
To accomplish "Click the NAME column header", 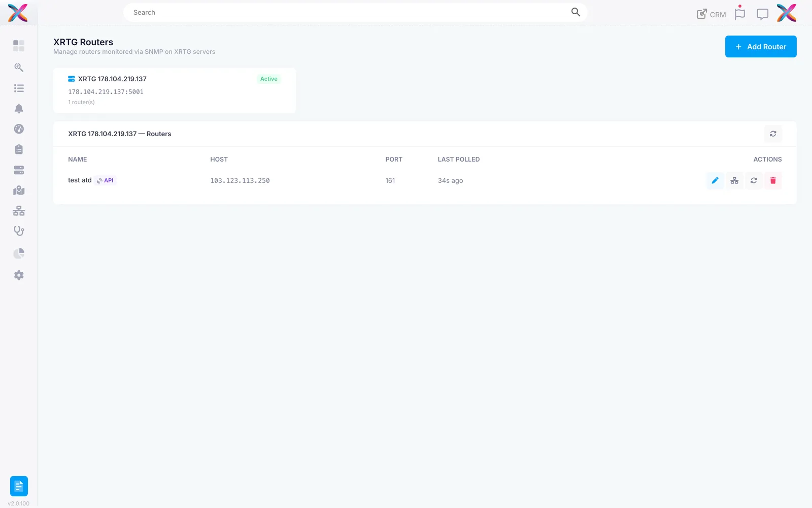I will pyautogui.click(x=78, y=160).
